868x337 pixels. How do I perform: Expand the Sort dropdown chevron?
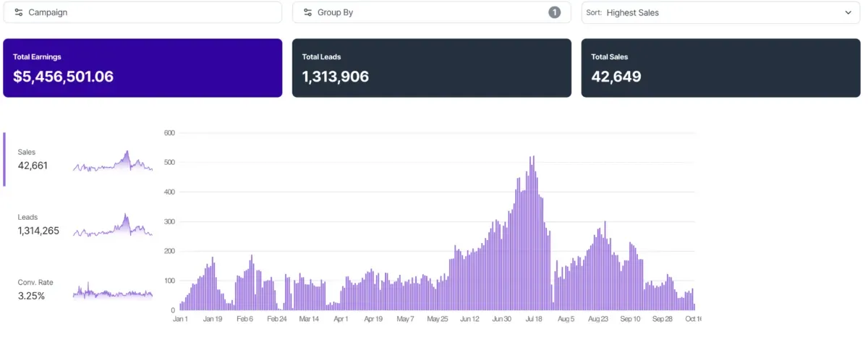point(848,12)
